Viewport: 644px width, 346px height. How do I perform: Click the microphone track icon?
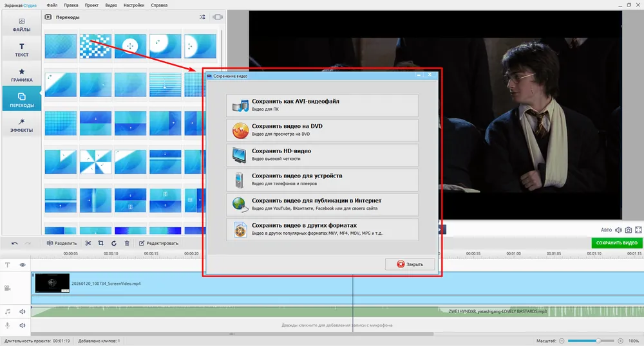point(7,325)
